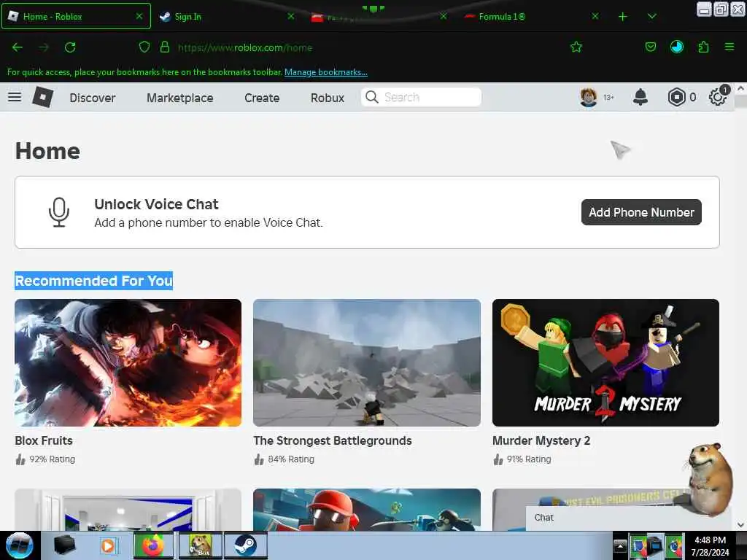Open the red-helmet character game thumbnail

coord(367,510)
